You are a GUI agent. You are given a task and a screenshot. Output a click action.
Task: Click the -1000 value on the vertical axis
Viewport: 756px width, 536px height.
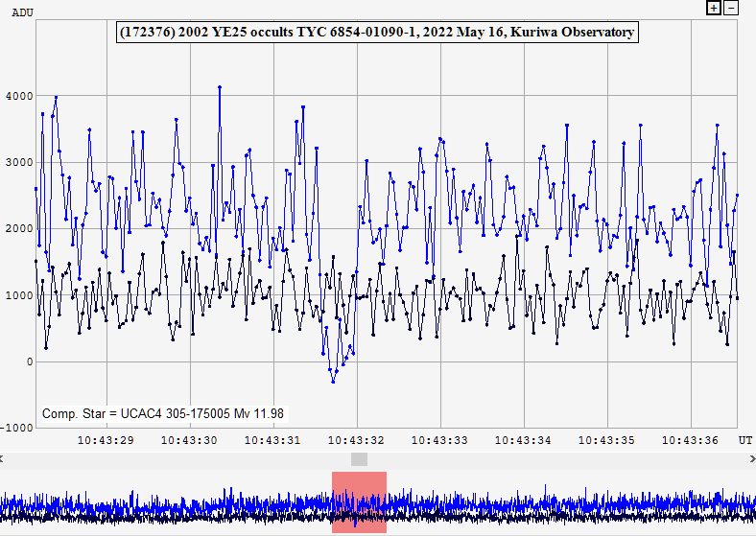pyautogui.click(x=16, y=428)
